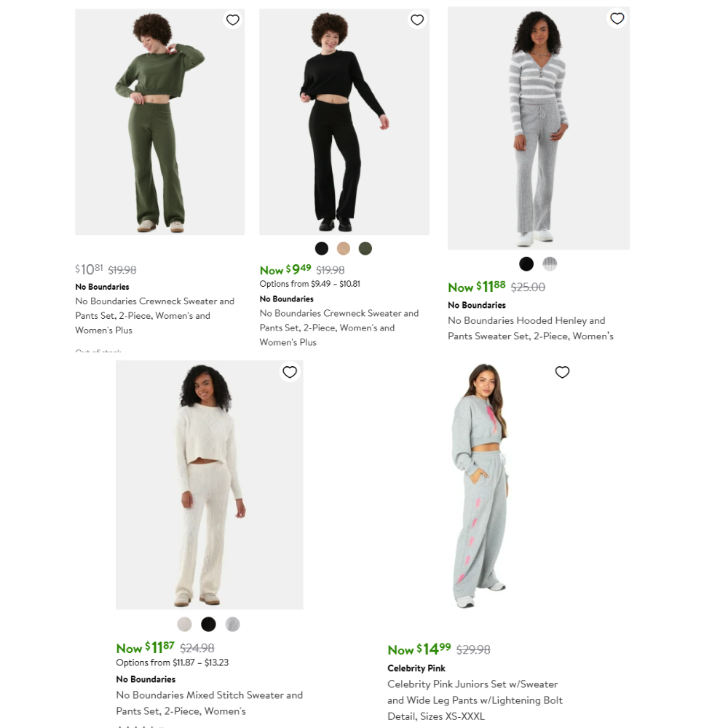Save the white Mixed Stitch set heart
Screen dimensions: 728x728
pyautogui.click(x=290, y=372)
